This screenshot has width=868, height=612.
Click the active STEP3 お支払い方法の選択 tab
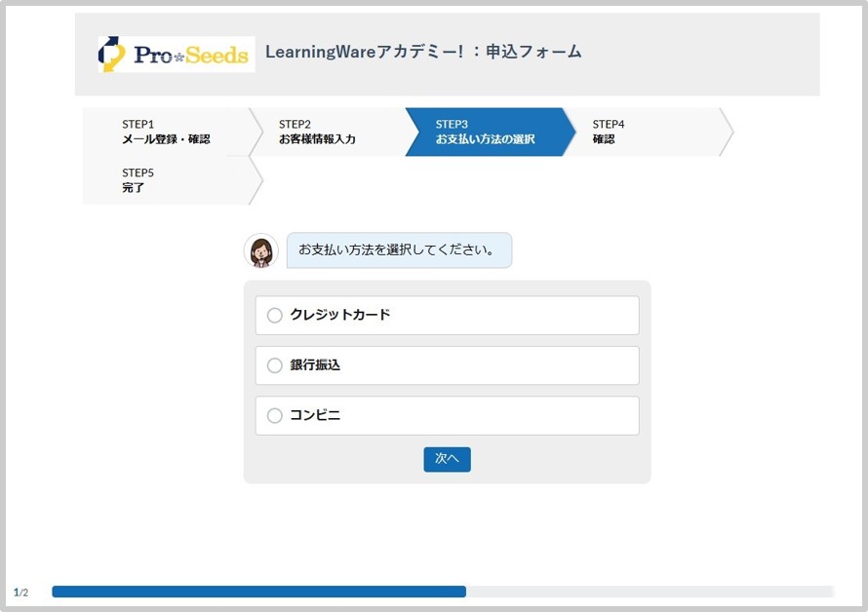point(485,132)
